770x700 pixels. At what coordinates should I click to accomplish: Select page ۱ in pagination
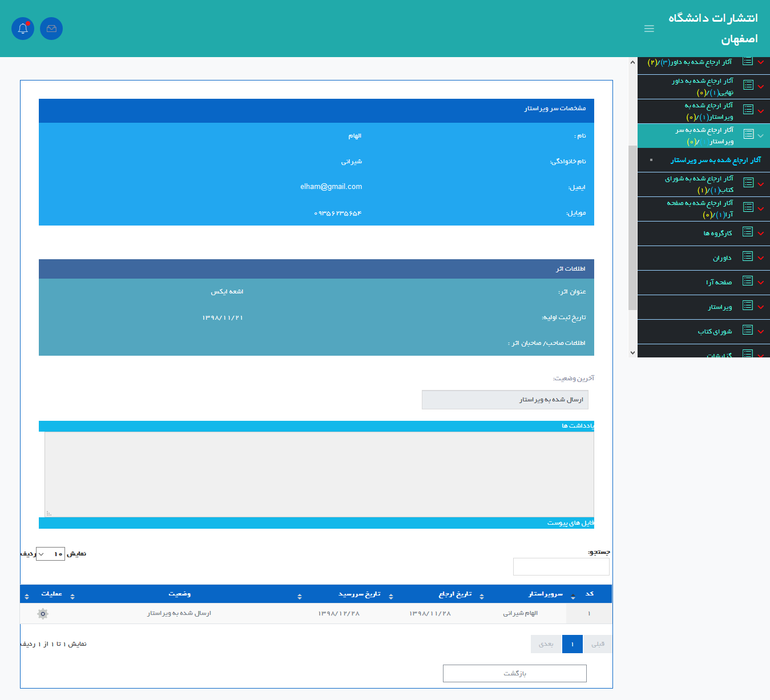[x=572, y=644]
